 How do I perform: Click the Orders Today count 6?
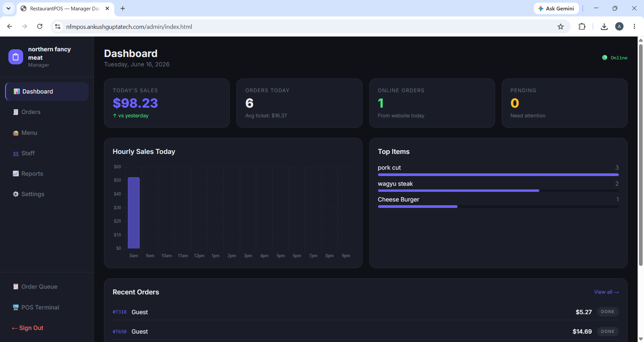click(249, 103)
